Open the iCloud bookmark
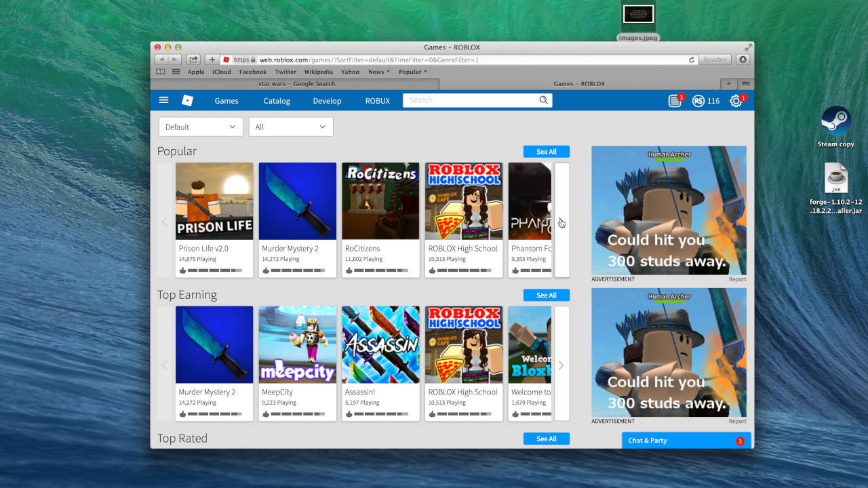 [222, 72]
